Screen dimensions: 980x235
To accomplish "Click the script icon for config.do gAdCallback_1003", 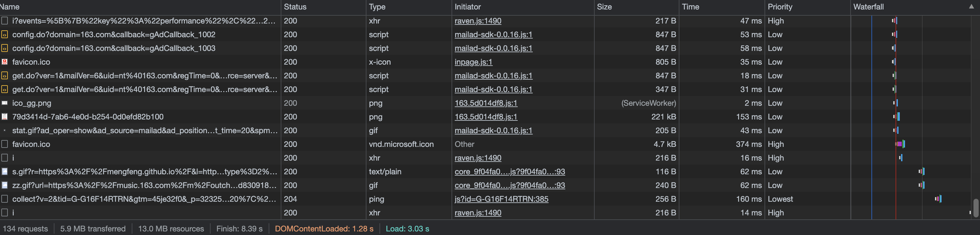I will click(x=5, y=48).
